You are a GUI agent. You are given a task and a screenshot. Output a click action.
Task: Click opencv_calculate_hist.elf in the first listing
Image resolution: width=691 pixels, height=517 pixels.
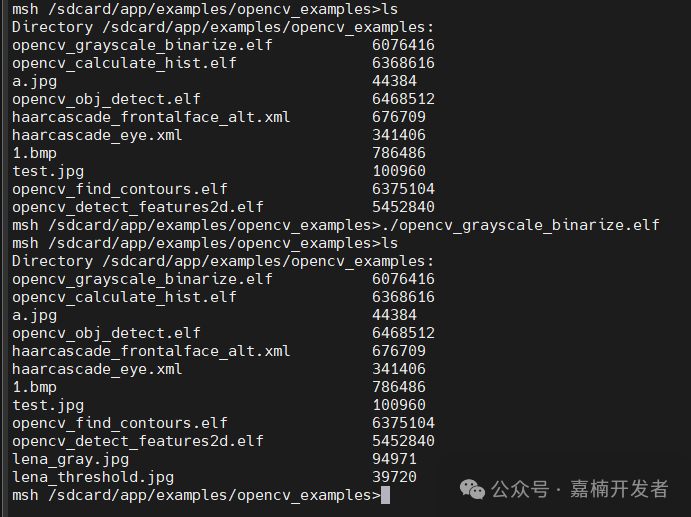[x=124, y=63]
